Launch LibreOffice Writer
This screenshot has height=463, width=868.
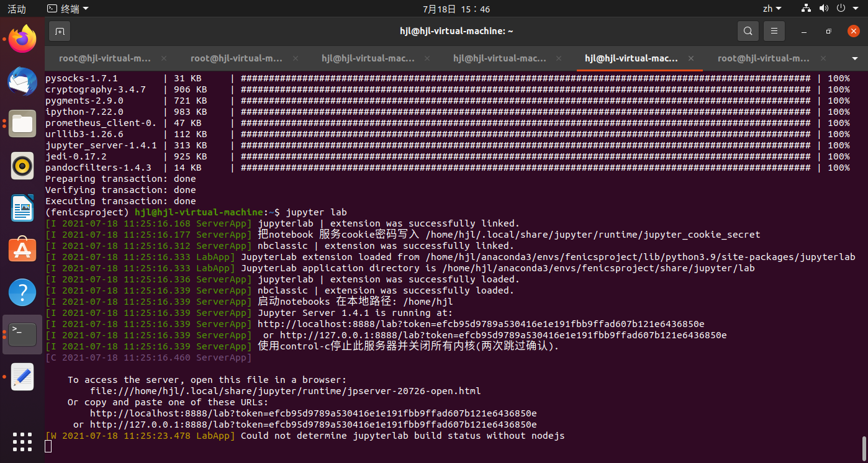pyautogui.click(x=22, y=208)
